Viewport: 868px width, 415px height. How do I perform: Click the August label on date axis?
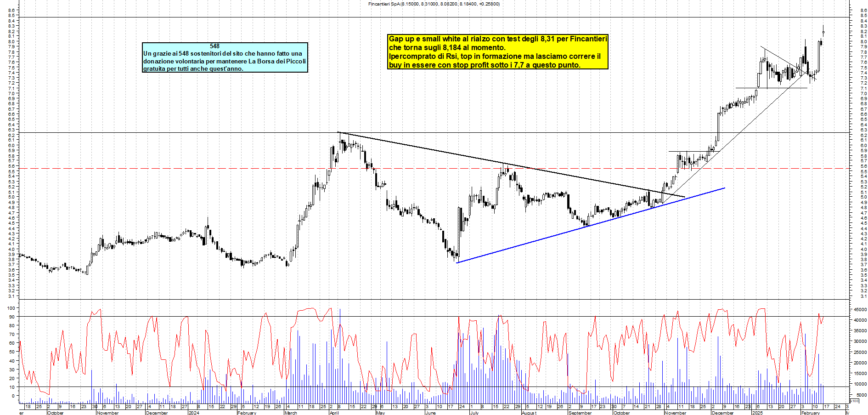point(529,413)
